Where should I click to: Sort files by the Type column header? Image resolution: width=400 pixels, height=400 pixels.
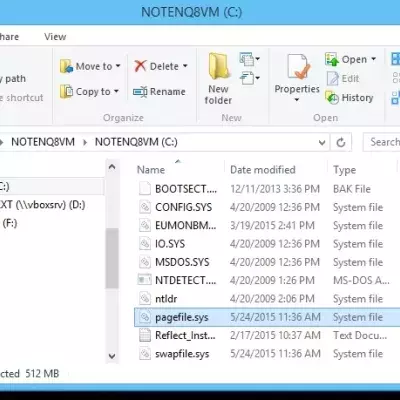[344, 170]
